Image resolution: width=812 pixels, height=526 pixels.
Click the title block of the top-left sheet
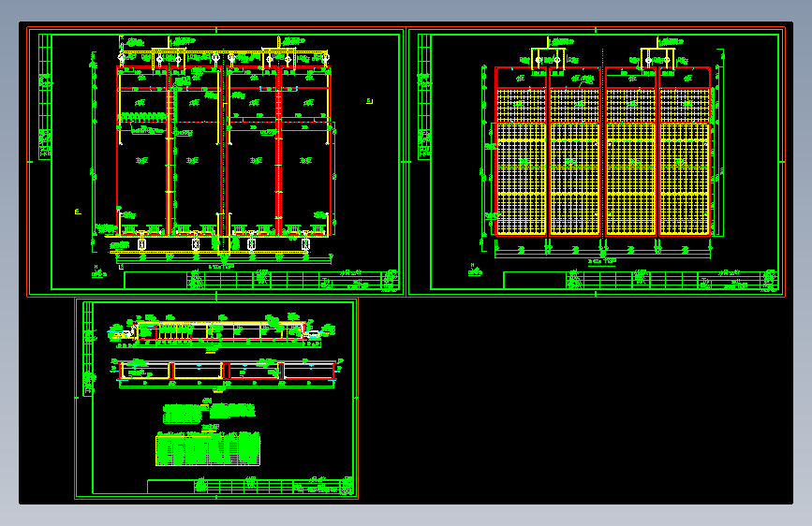[261, 280]
